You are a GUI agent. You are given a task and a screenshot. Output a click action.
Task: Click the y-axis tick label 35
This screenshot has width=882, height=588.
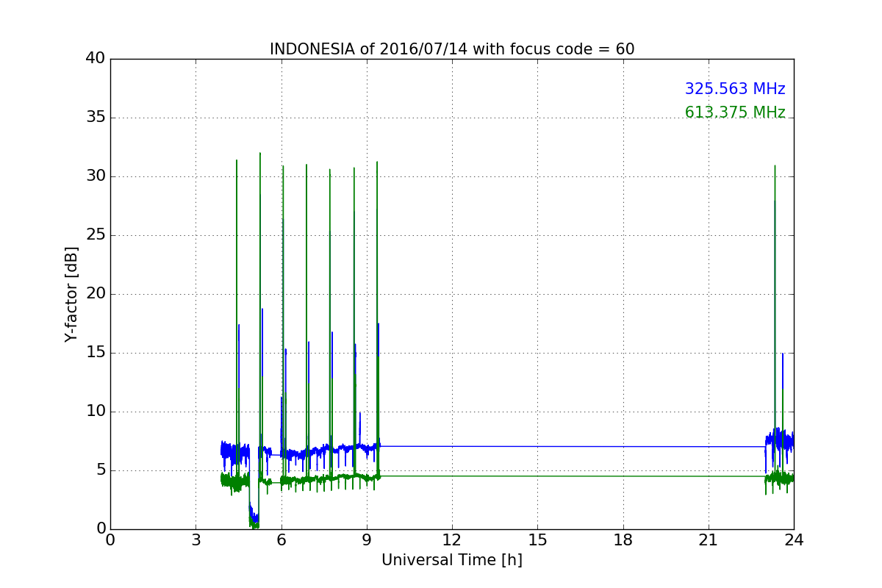click(96, 118)
